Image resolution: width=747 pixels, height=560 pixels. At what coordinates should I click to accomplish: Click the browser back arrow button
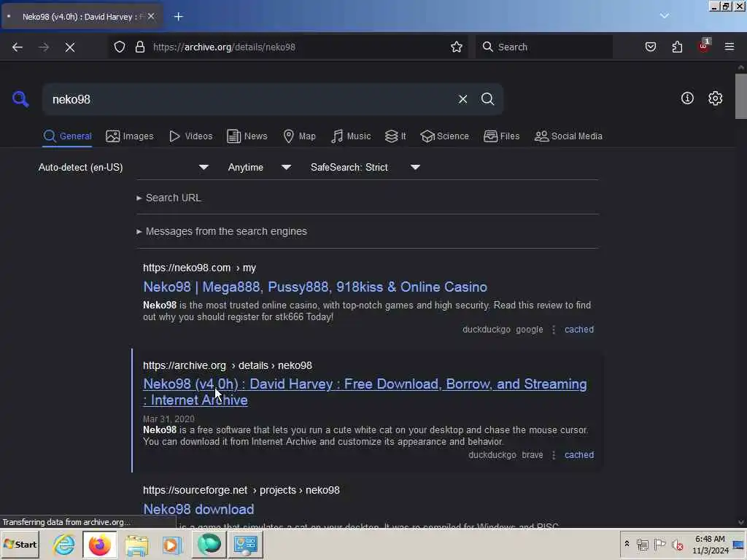point(18,47)
